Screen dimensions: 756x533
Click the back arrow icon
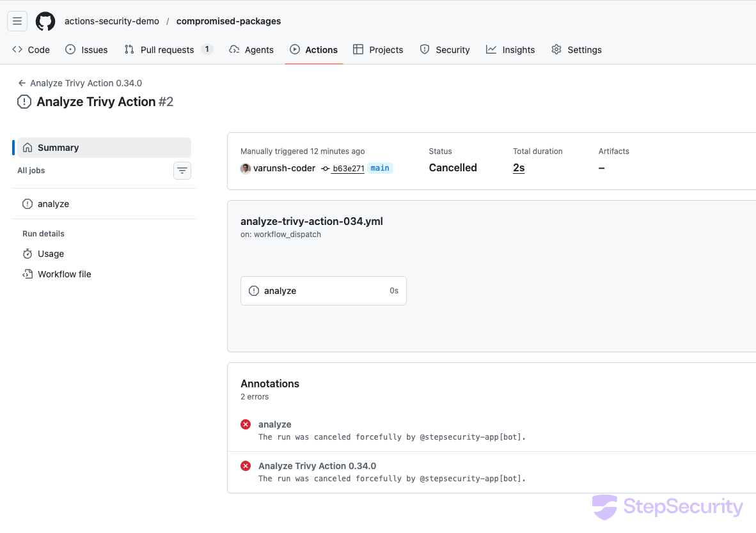(22, 83)
